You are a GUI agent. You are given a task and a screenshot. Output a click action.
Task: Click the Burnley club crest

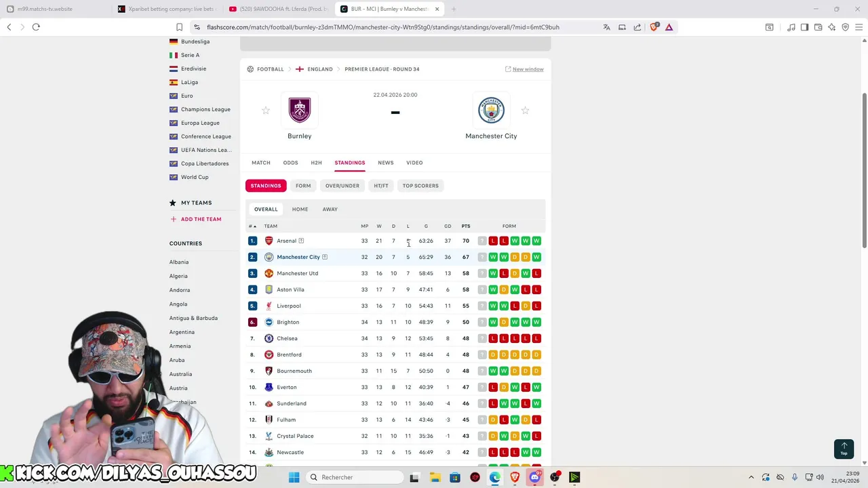pos(300,110)
